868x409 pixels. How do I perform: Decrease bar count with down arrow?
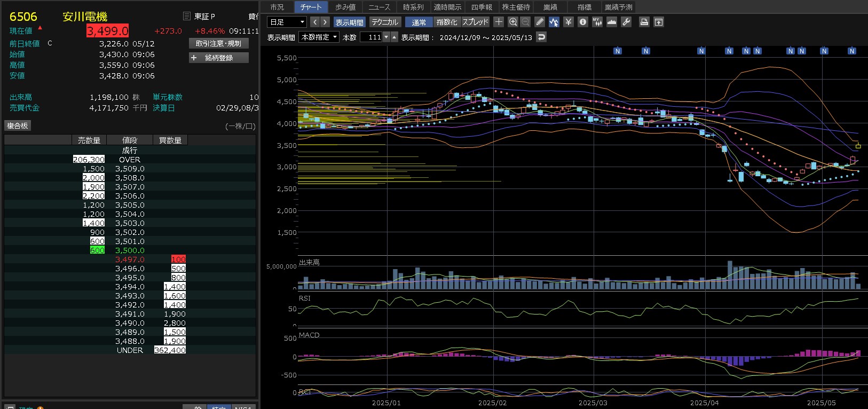pyautogui.click(x=386, y=37)
